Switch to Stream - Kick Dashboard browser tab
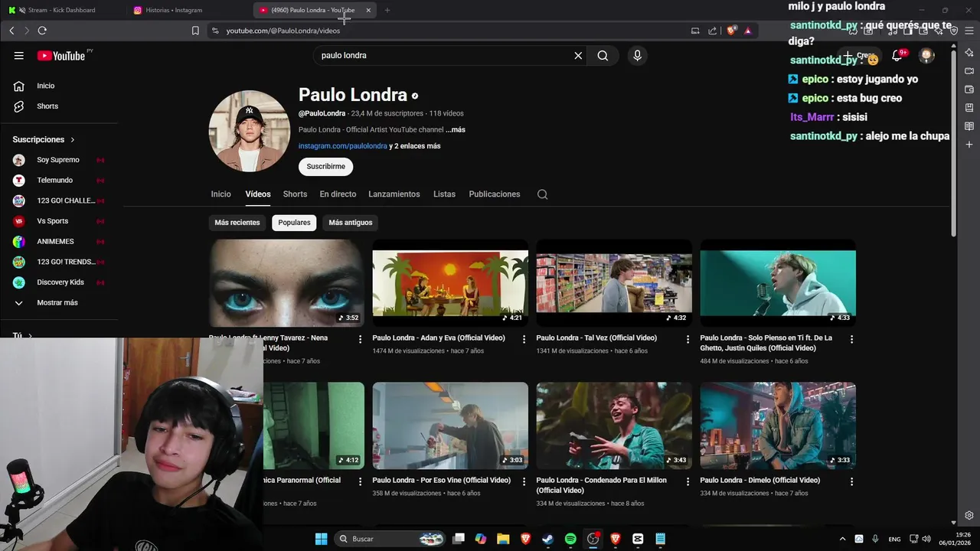This screenshot has height=551, width=980. [x=62, y=10]
